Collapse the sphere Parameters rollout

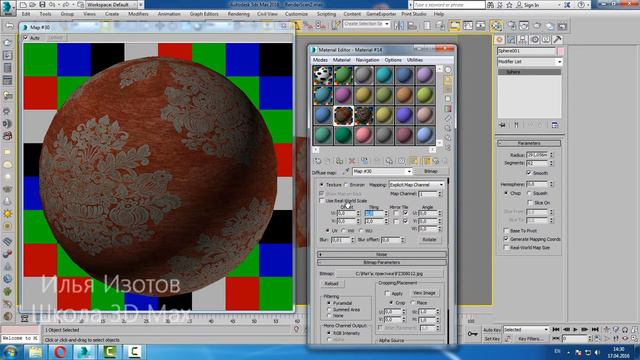pyautogui.click(x=529, y=144)
